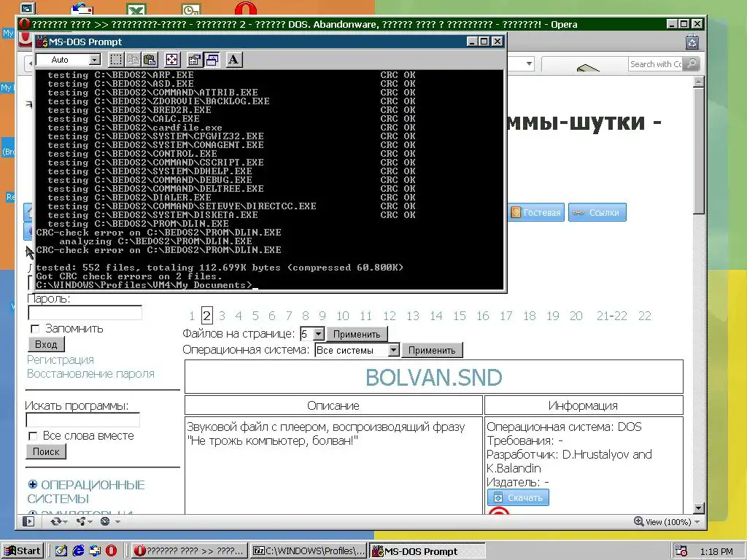This screenshot has height=560, width=747.
Task: Click the Excel desktop shortcut icon
Action: click(x=136, y=8)
